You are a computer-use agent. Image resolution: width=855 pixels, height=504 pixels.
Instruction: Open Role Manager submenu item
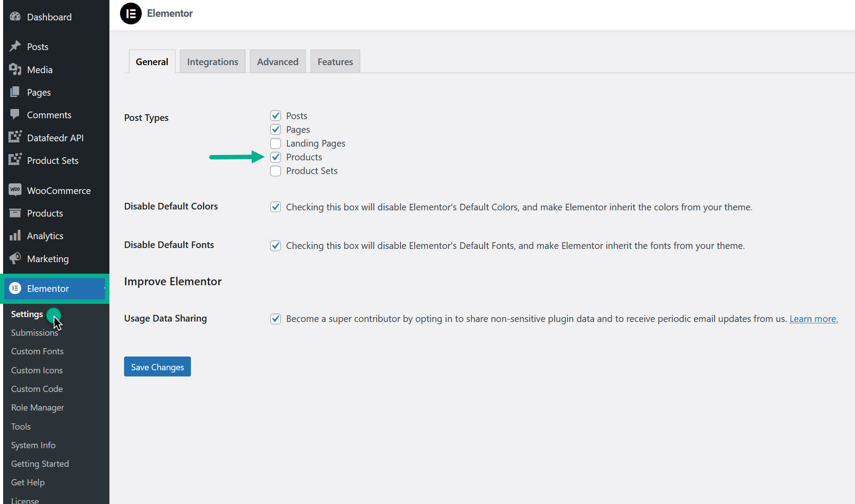point(38,407)
